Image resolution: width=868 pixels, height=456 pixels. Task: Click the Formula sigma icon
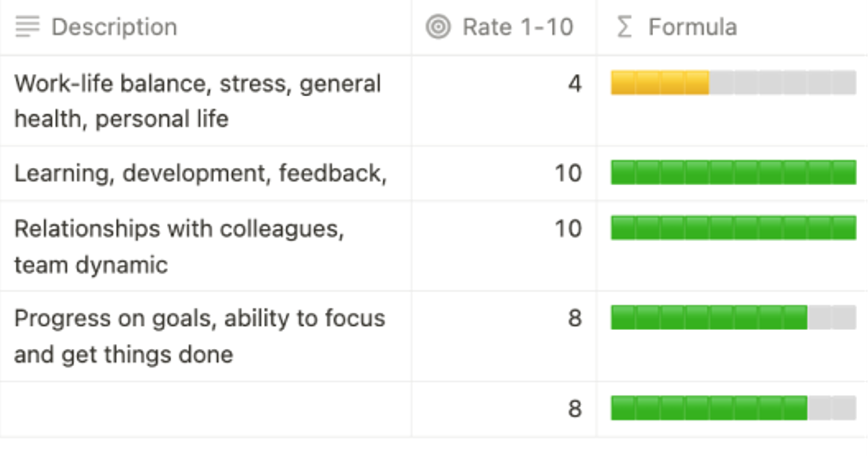click(623, 28)
